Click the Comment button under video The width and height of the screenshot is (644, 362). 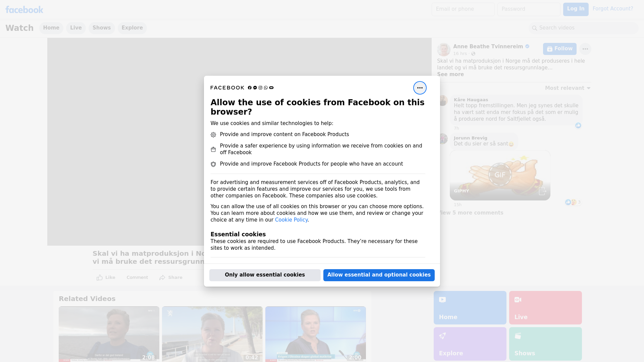pos(137,278)
